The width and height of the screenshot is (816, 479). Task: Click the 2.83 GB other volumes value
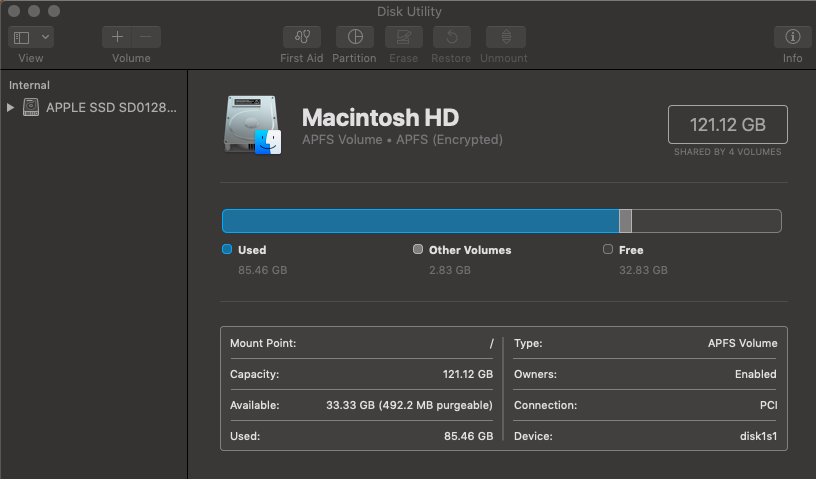[x=450, y=270]
